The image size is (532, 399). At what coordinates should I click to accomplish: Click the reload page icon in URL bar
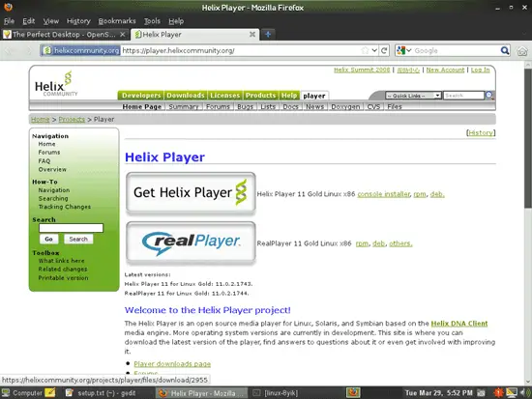(384, 50)
